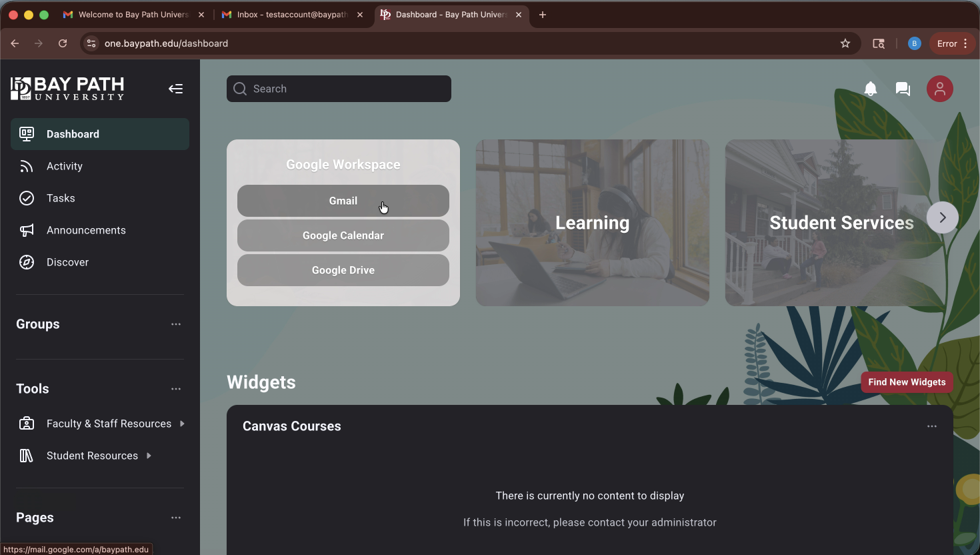Open the Dashboard navigation item
The width and height of the screenshot is (980, 555).
pos(73,133)
